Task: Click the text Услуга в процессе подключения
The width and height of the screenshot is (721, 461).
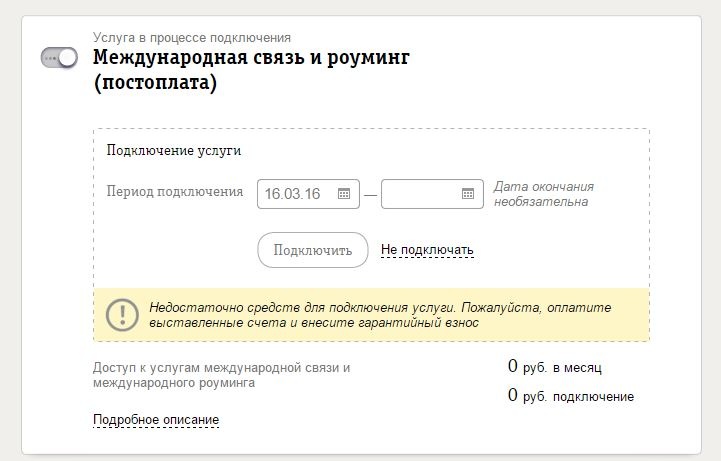Action: tap(192, 37)
